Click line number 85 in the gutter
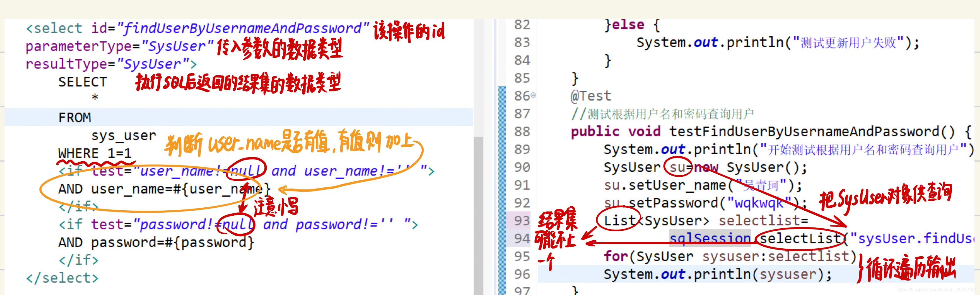Viewport: 980px width, 295px height. [522, 78]
